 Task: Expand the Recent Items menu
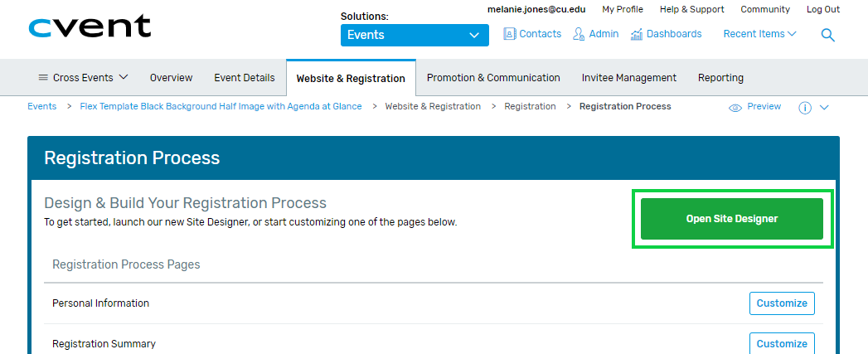(760, 34)
